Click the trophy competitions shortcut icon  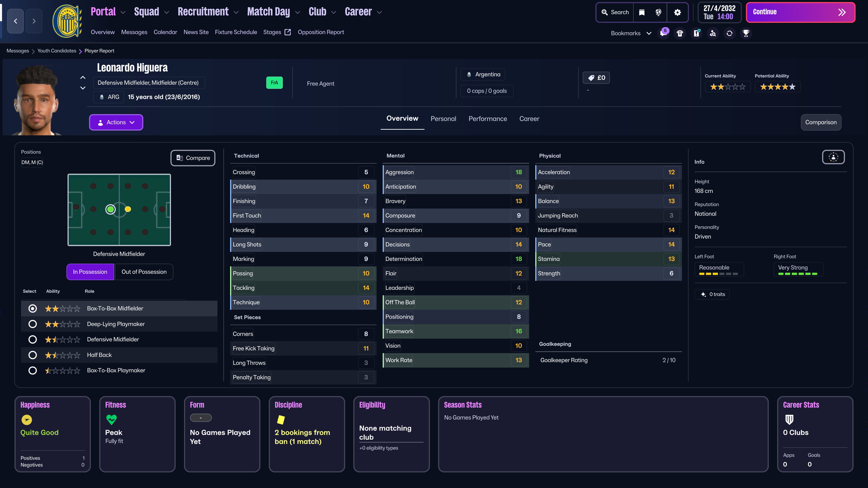coord(746,33)
